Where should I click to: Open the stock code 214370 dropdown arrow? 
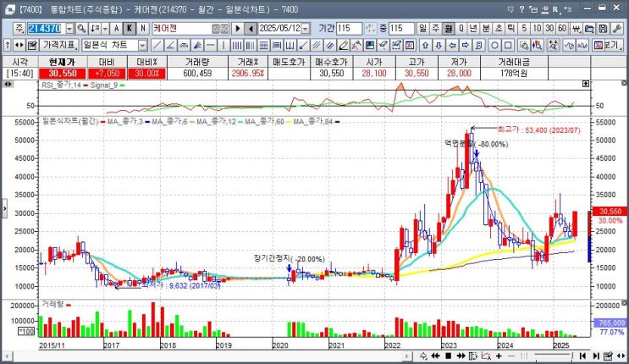(x=69, y=29)
